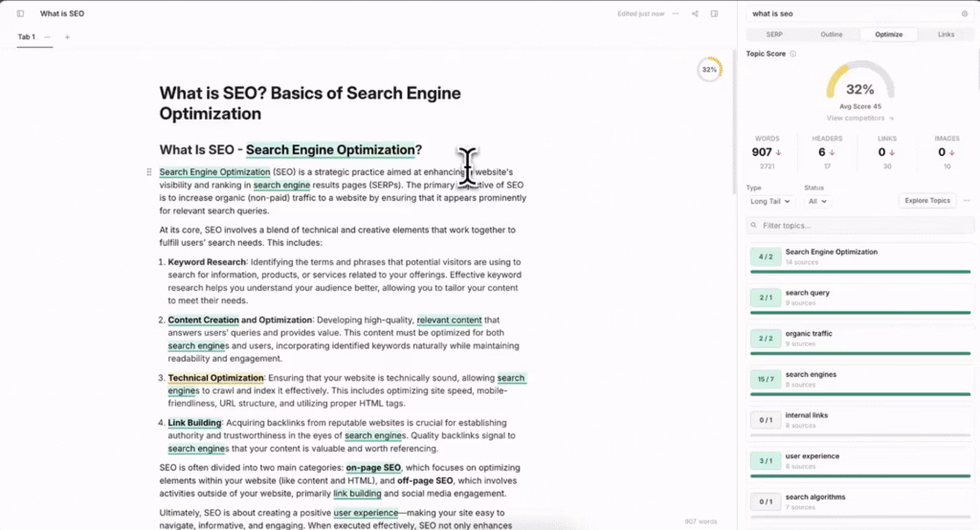
Task: Click the Explore Topics button
Action: click(x=927, y=201)
